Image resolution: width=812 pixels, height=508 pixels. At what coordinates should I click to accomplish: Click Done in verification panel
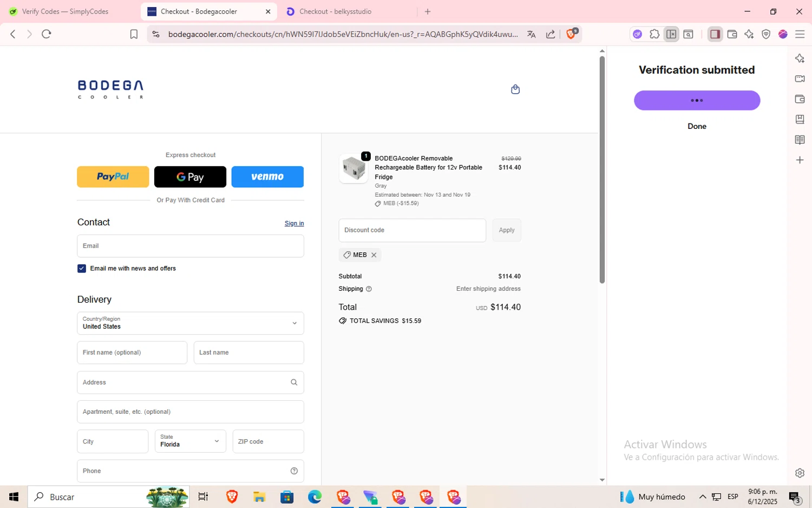697,126
